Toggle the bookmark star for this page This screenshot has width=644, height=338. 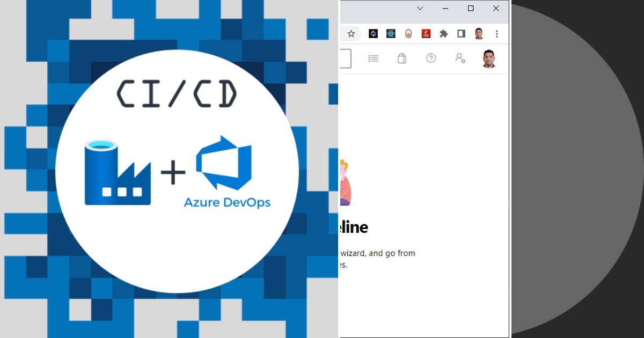(351, 33)
